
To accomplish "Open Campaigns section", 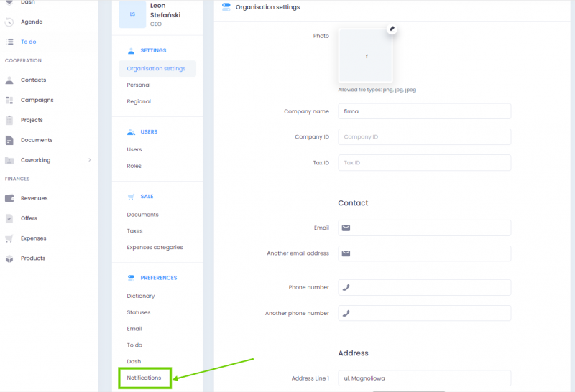I will [x=37, y=100].
